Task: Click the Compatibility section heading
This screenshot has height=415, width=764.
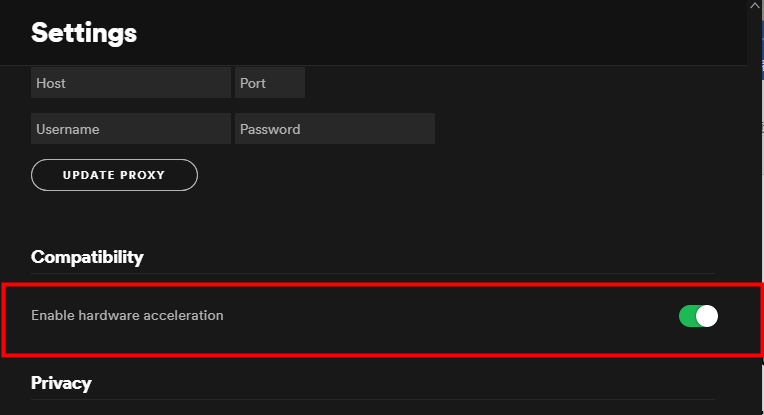Action: (x=87, y=257)
